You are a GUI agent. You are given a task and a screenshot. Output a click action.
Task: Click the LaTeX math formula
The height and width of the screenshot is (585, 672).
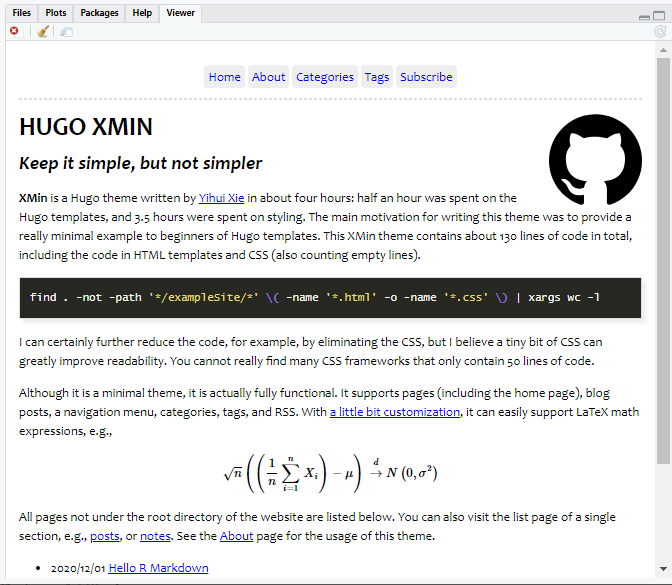pos(330,474)
